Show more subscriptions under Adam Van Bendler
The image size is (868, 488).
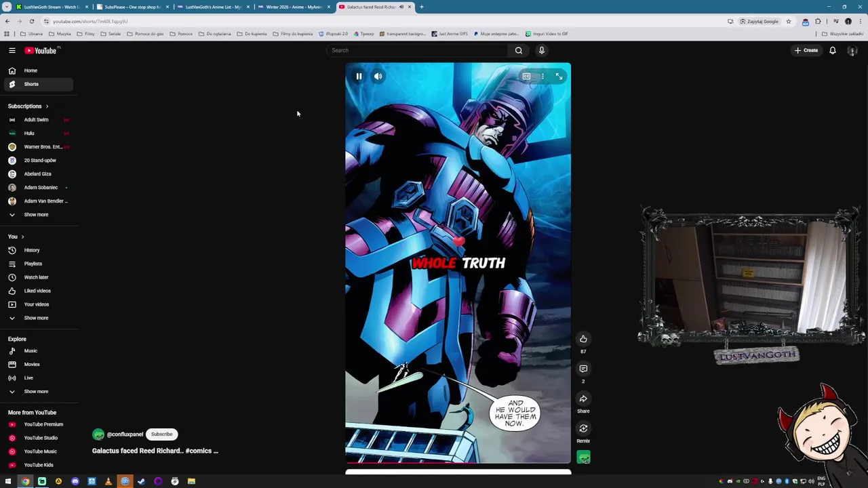coord(38,215)
